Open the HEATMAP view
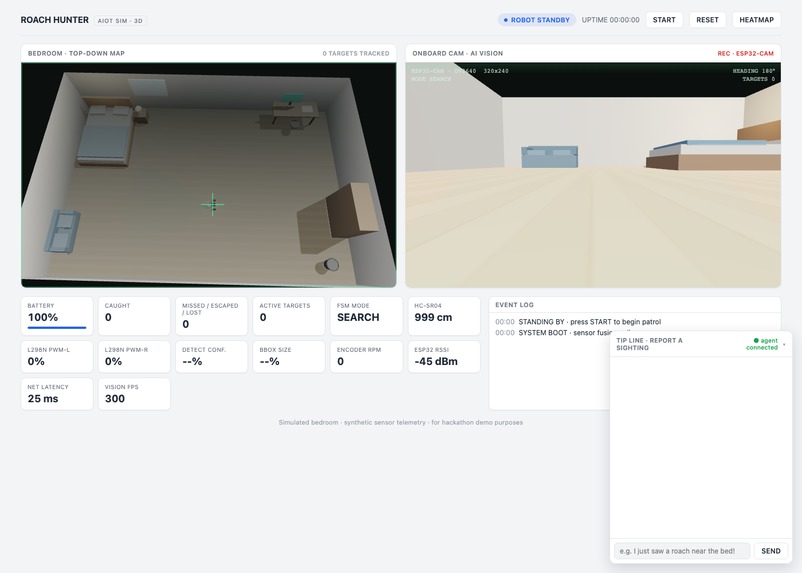 756,20
